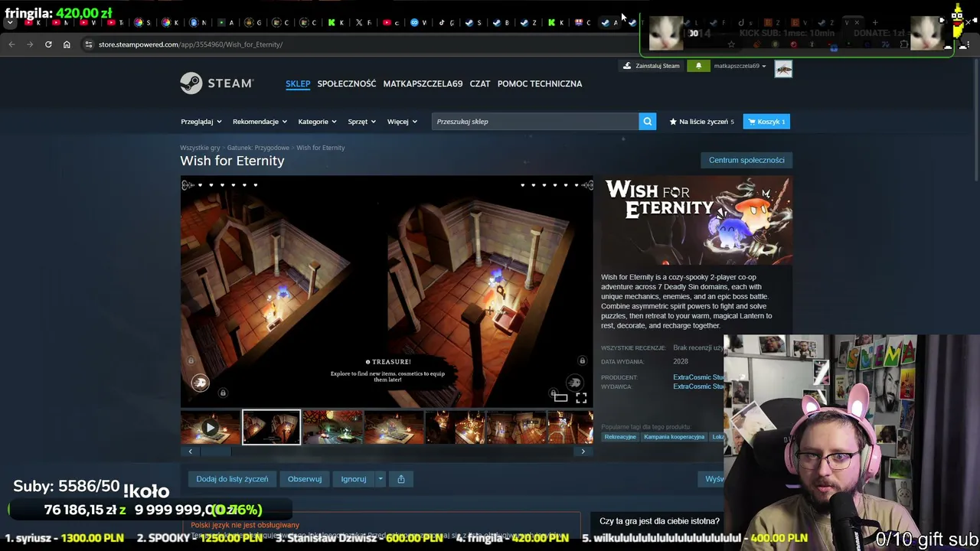Screen dimensions: 980x551
Task: Open the matkapszczela69 account dropdown
Action: 740,66
